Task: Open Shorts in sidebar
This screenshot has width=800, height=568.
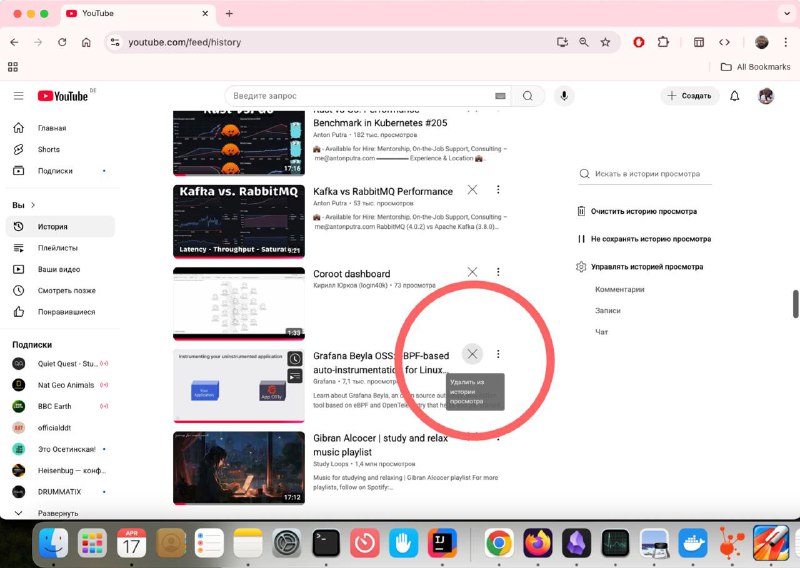Action: click(60, 150)
